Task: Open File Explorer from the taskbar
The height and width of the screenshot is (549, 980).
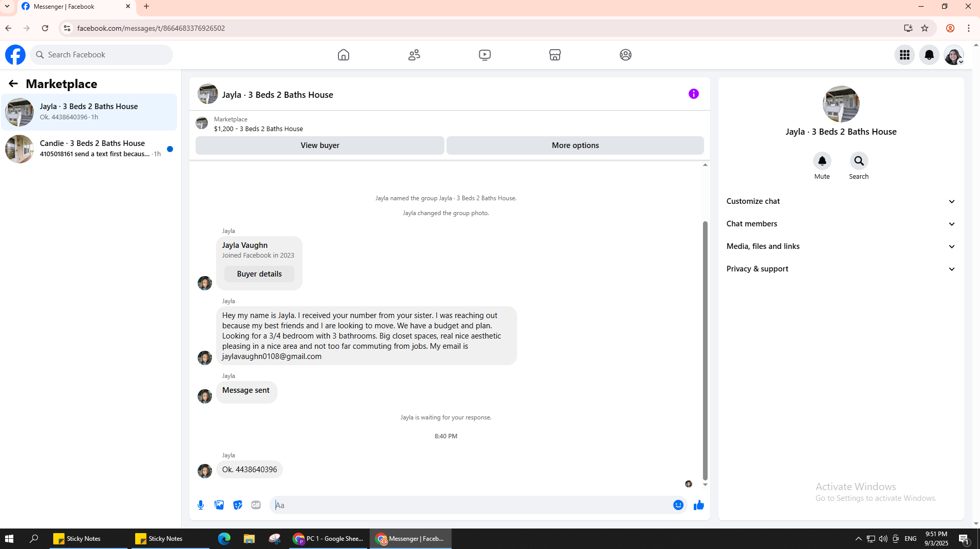Action: (249, 539)
